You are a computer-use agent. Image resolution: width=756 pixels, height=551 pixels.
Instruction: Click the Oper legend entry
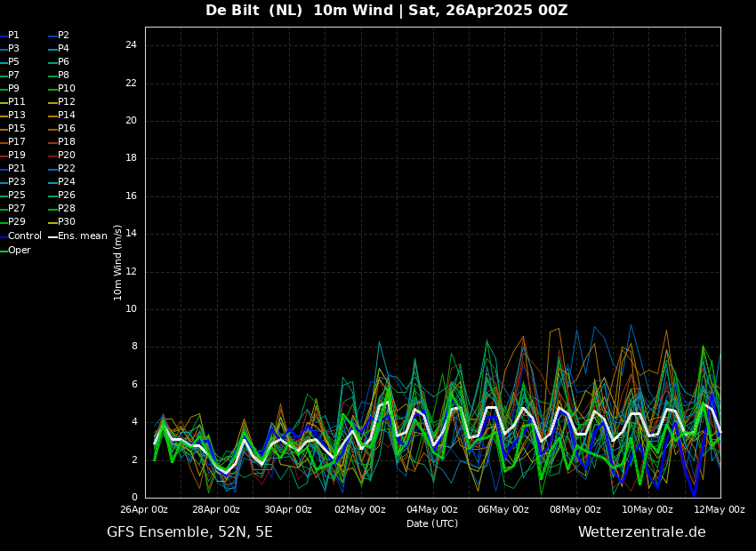pyautogui.click(x=19, y=251)
